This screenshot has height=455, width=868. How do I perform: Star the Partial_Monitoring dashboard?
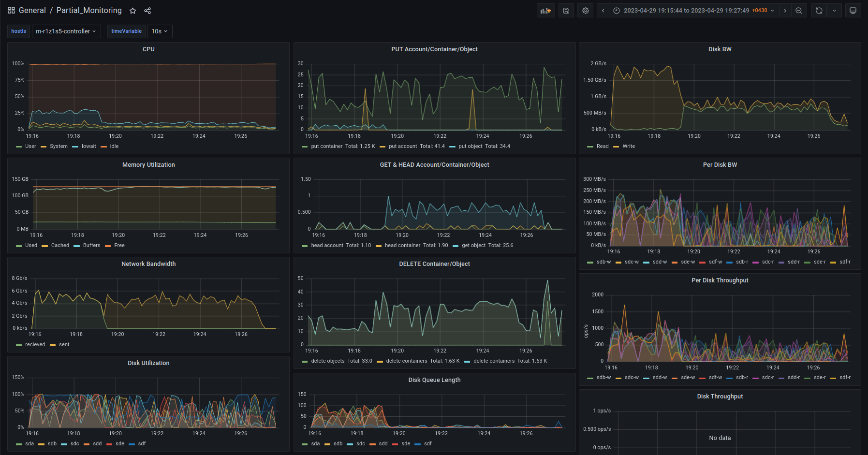[132, 11]
